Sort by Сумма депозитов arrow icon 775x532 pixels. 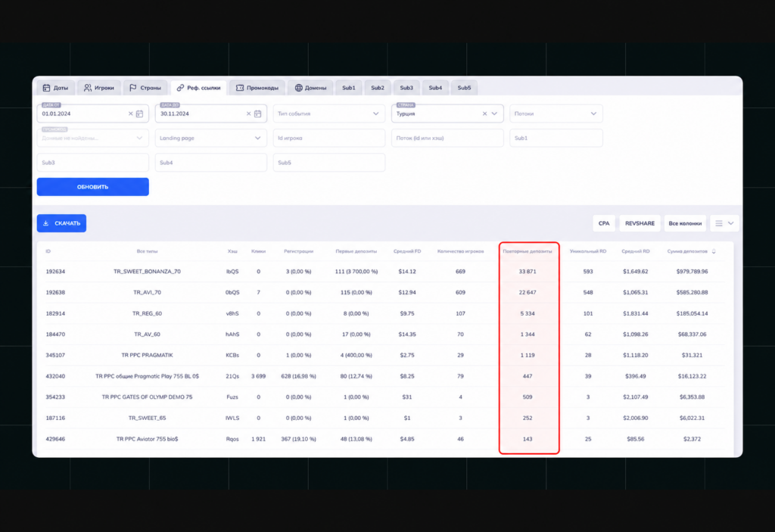[x=714, y=252]
